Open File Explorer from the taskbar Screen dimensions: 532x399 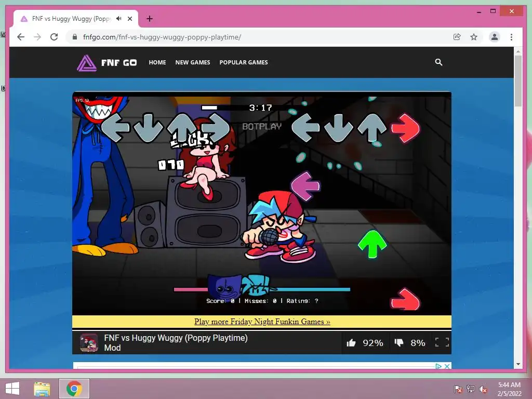coord(42,389)
